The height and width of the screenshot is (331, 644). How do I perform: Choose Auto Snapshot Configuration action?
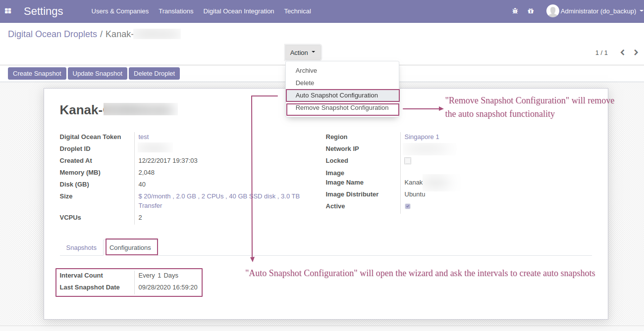342,95
